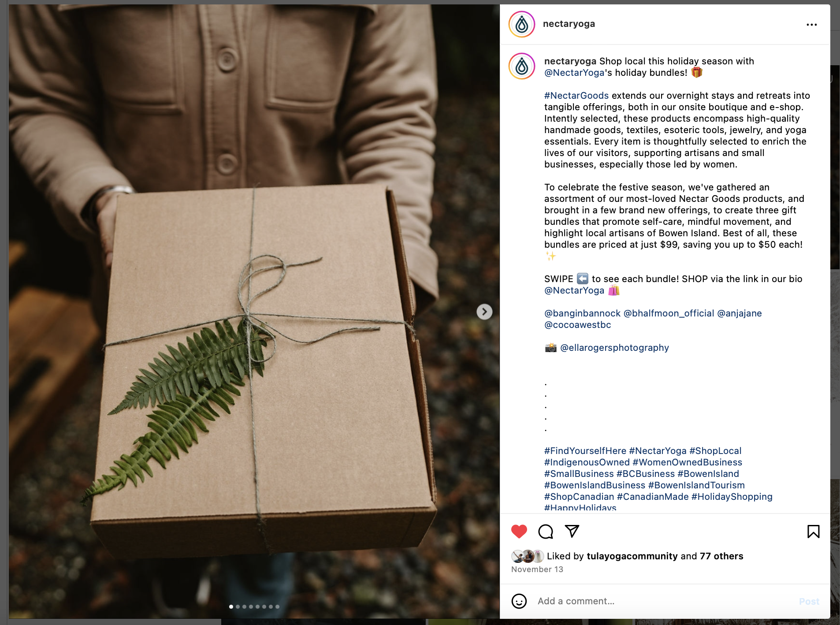Open the #NectarGoods hashtag
Screen dimensions: 840x625
[x=576, y=96]
